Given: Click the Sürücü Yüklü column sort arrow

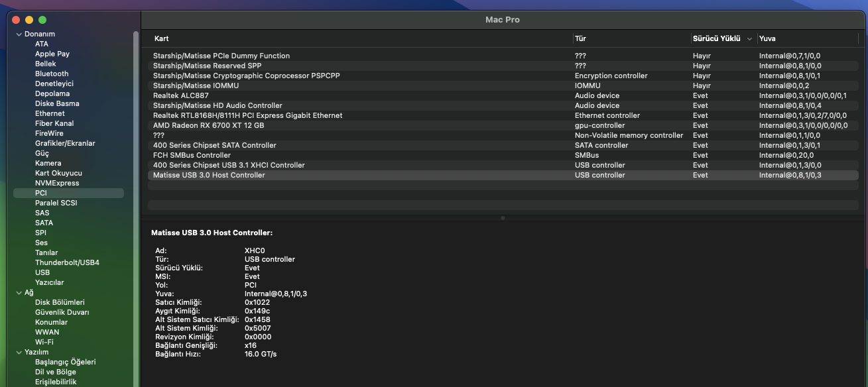Looking at the screenshot, I should 749,39.
